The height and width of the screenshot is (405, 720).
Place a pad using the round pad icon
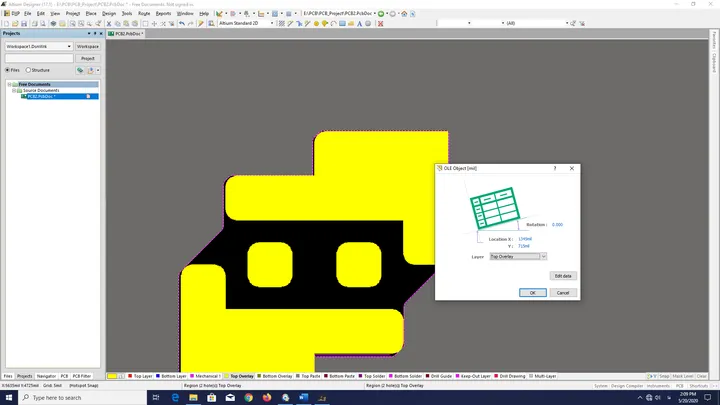(316, 23)
